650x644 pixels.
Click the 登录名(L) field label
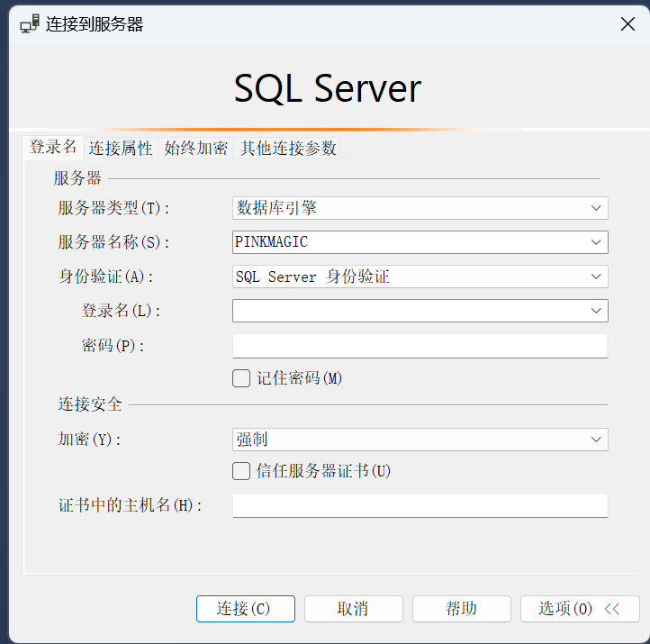(121, 311)
